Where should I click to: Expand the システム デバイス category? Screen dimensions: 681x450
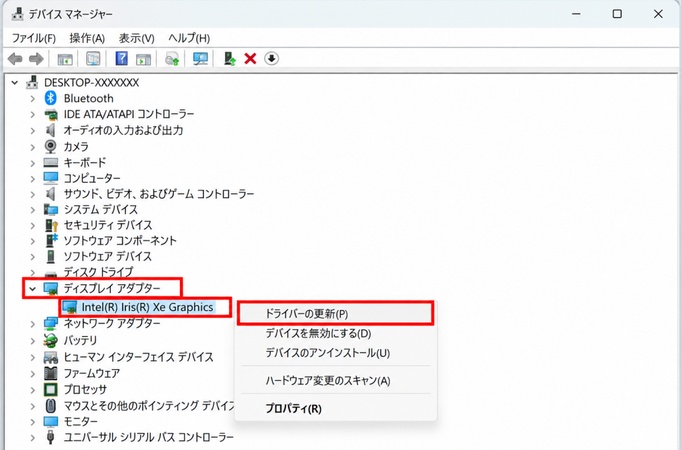click(33, 210)
